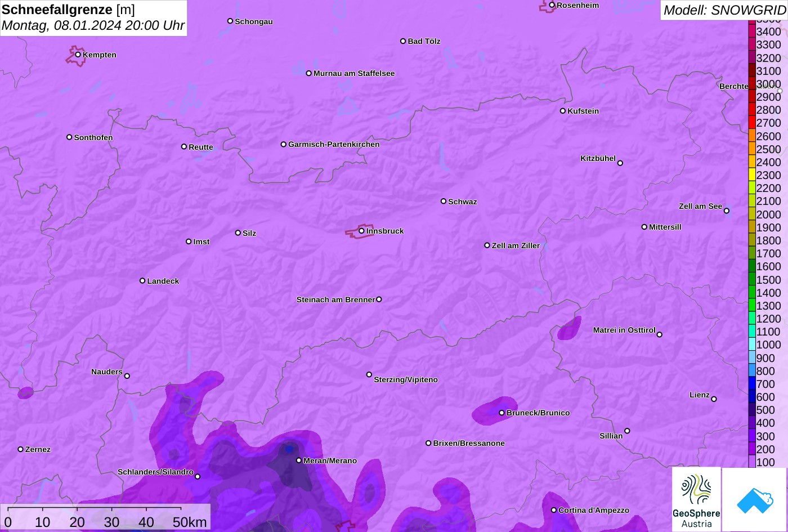Image resolution: width=788 pixels, height=532 pixels.
Task: Click the Zernez marker dot
Action: (21, 449)
